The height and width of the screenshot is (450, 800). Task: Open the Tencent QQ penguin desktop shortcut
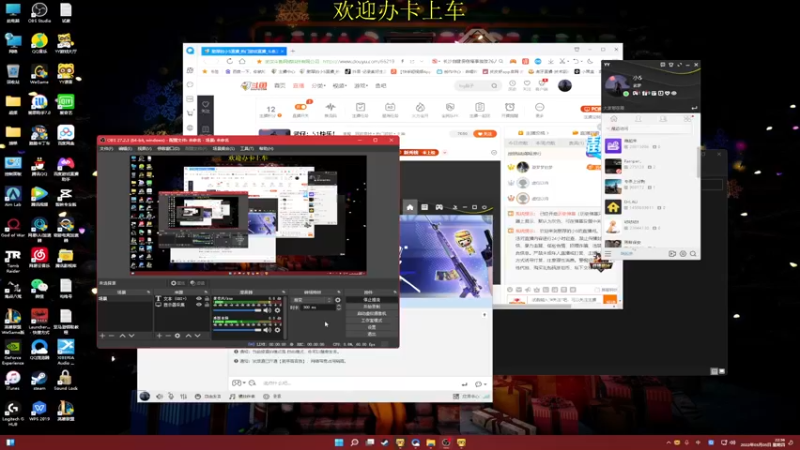point(39,165)
